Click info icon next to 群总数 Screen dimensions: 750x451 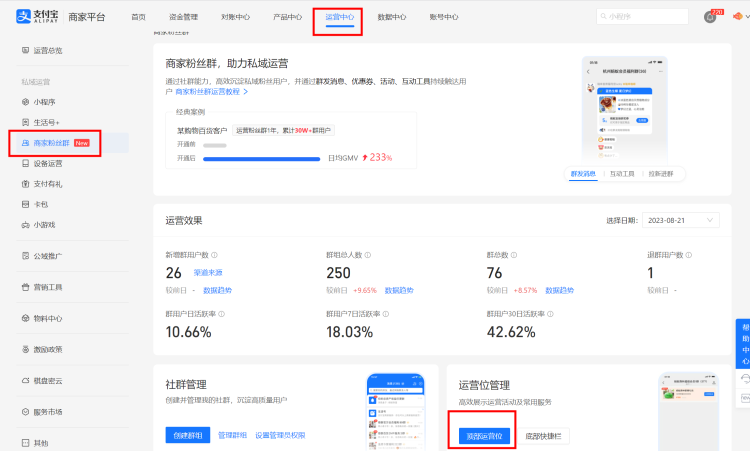(x=514, y=255)
